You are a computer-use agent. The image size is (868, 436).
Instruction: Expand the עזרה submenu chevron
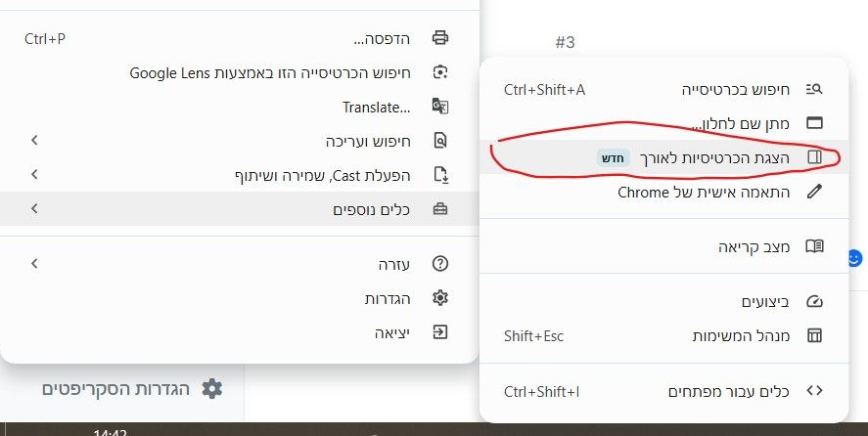pos(34,263)
